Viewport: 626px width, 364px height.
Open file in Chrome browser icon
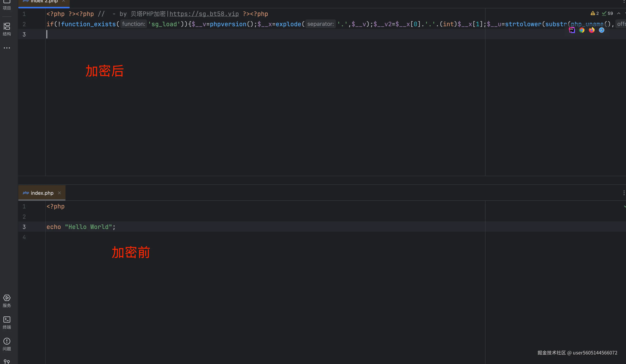click(x=582, y=30)
